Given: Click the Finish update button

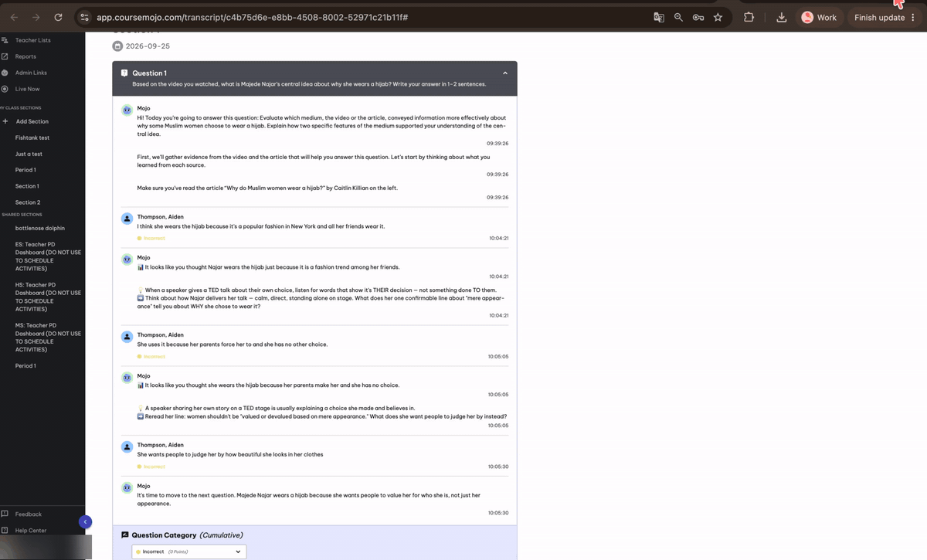Looking at the screenshot, I should 879,17.
